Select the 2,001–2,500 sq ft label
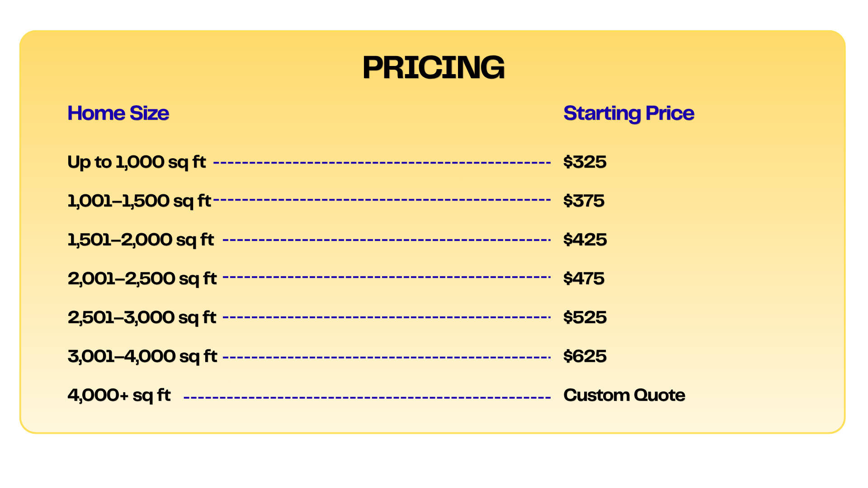This screenshot has height=488, width=868. pos(142,279)
